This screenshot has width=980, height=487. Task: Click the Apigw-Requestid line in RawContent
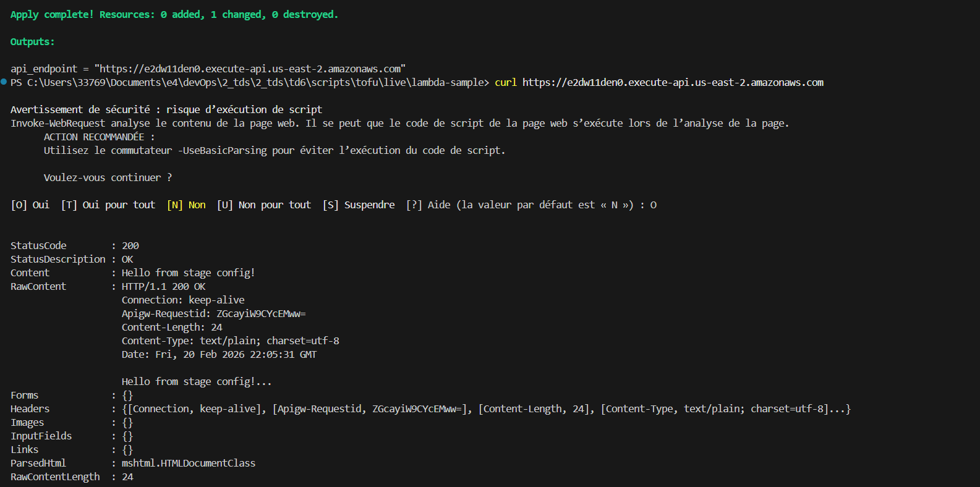pos(213,313)
